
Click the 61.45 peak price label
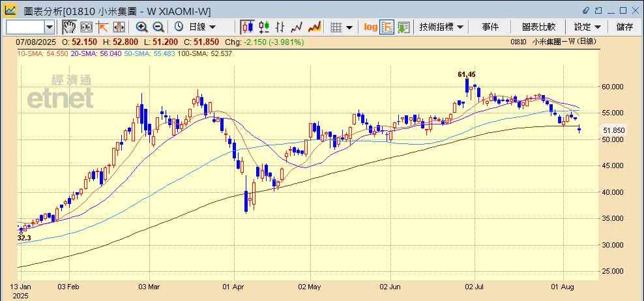pos(467,74)
